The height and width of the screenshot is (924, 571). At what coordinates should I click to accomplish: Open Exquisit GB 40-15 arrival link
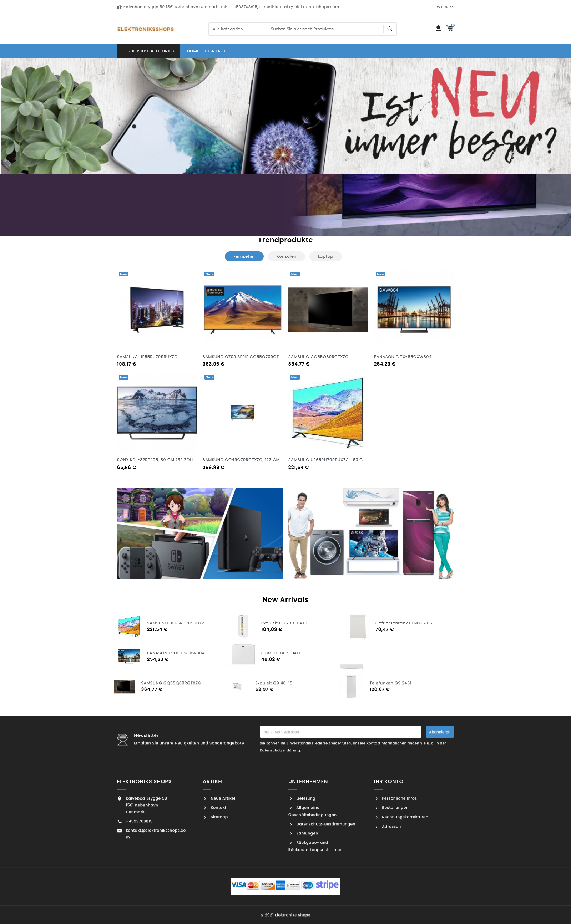coord(274,683)
